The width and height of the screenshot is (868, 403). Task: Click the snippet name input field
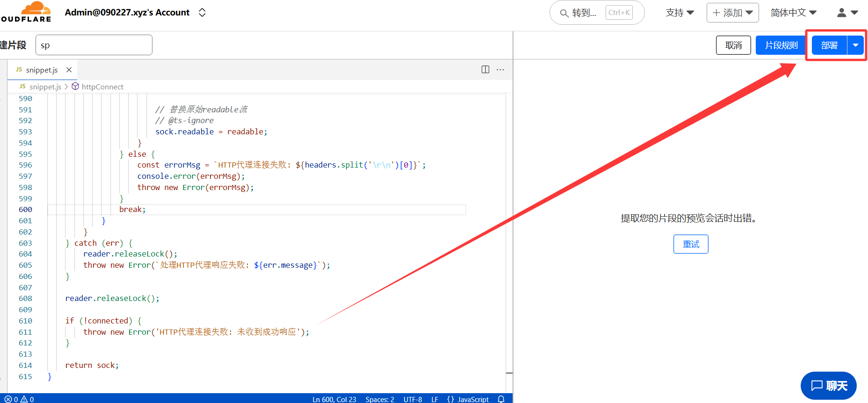(x=94, y=45)
